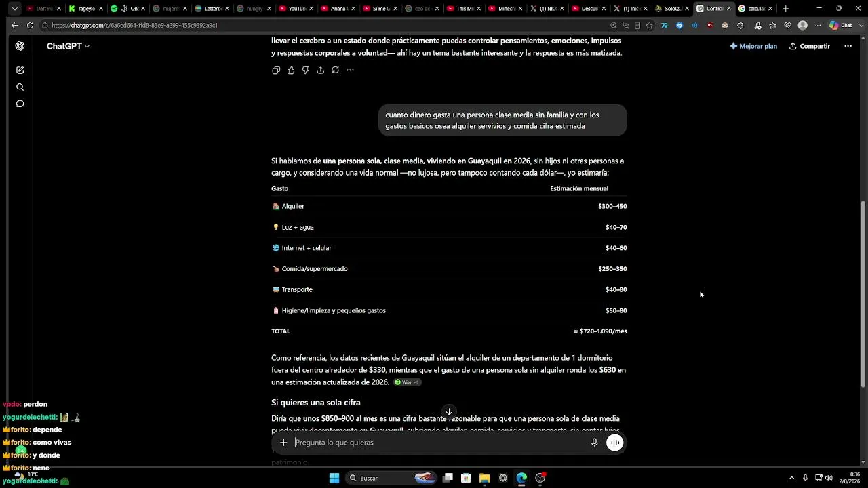This screenshot has width=868, height=488.
Task: Click the Compartir share button
Action: [x=810, y=46]
